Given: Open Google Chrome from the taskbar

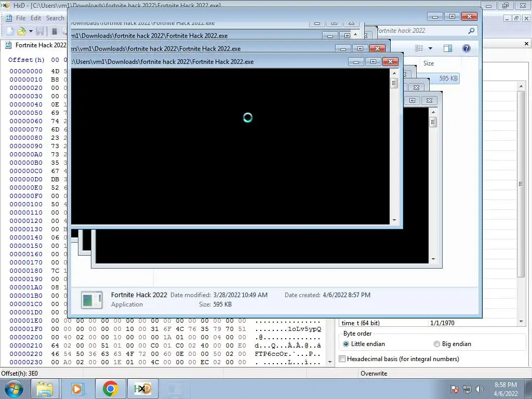Looking at the screenshot, I should pos(110,389).
